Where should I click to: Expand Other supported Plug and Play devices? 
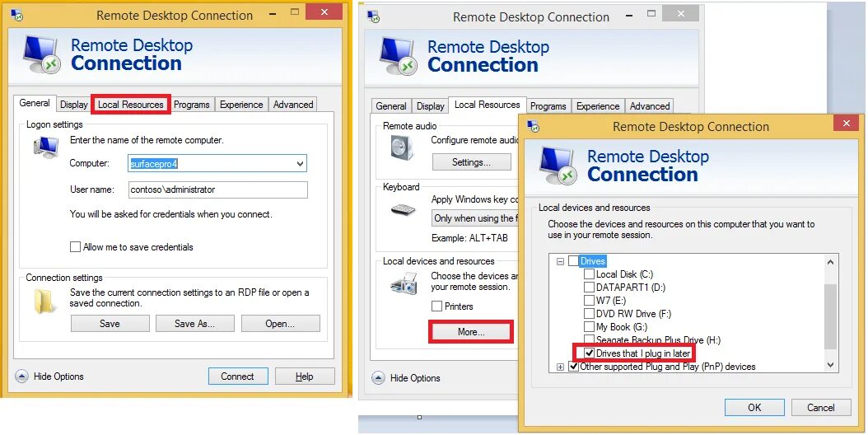click(x=560, y=367)
